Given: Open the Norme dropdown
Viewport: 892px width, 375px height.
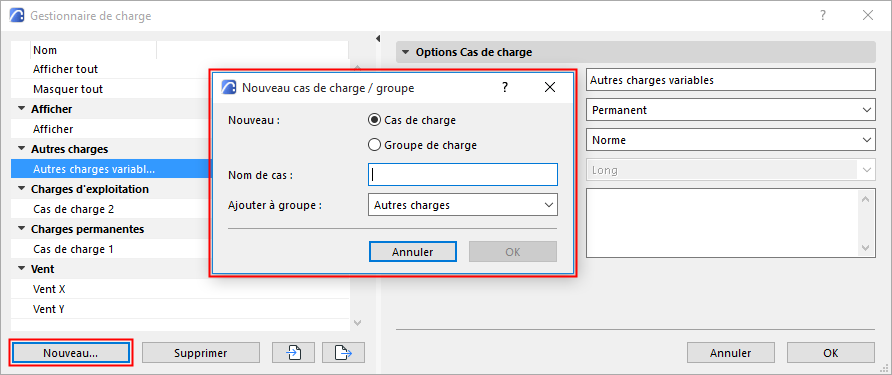Looking at the screenshot, I should pos(730,139).
